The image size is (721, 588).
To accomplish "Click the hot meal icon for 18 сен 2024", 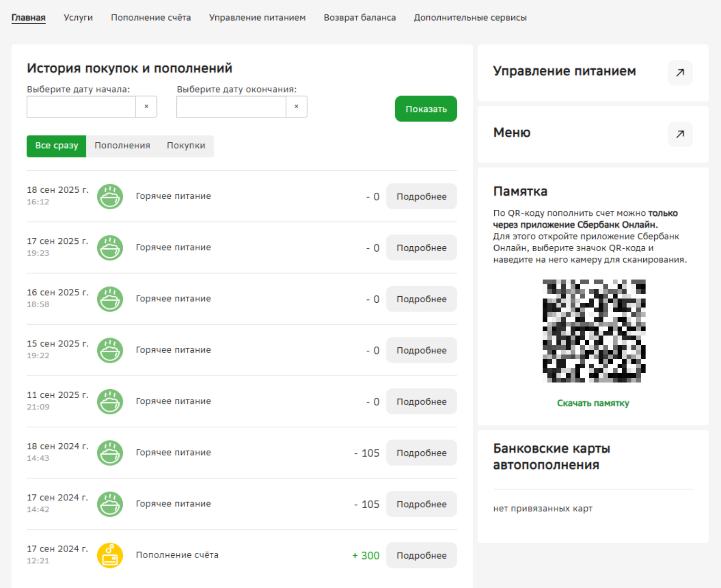I will point(110,453).
